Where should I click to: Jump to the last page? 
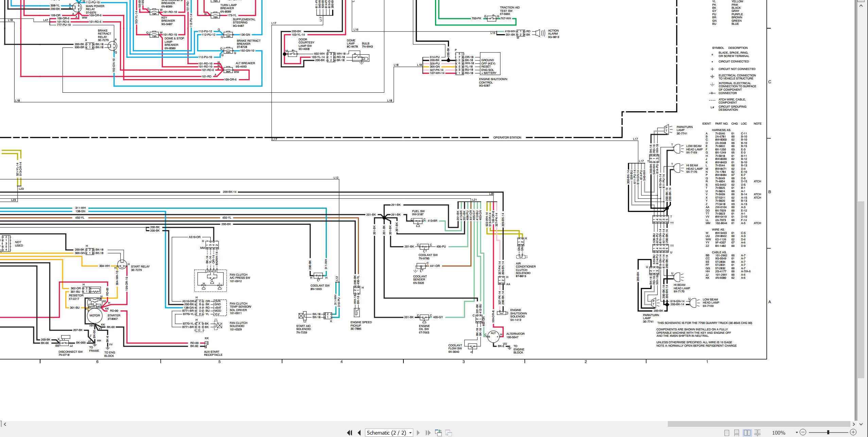[x=428, y=433]
